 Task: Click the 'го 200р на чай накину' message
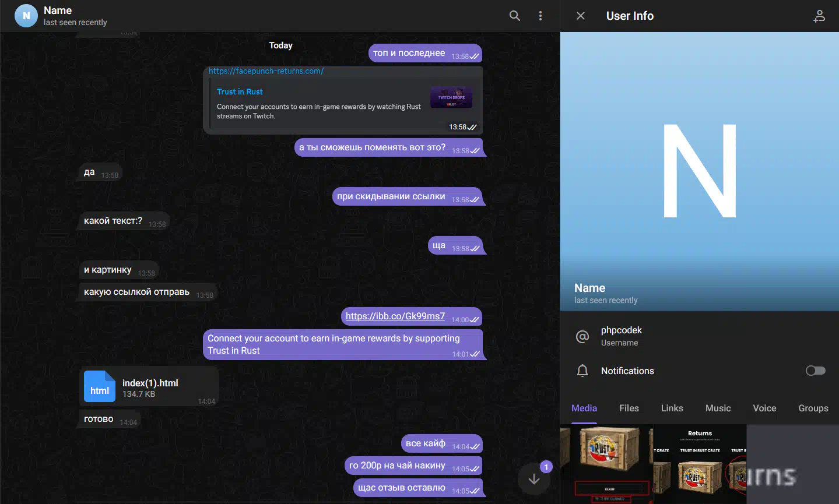(413, 466)
